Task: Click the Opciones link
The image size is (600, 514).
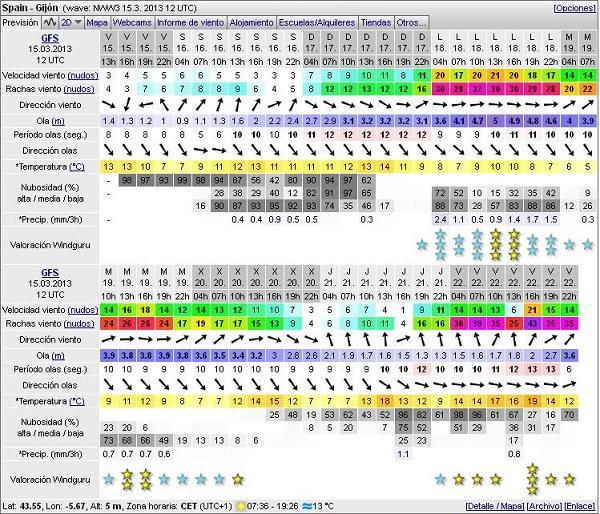Action: pos(574,8)
